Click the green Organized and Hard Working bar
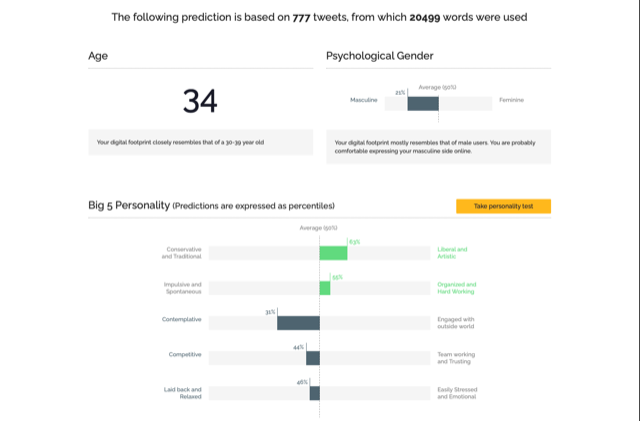Screen dimensions: 640x421 pyautogui.click(x=325, y=288)
